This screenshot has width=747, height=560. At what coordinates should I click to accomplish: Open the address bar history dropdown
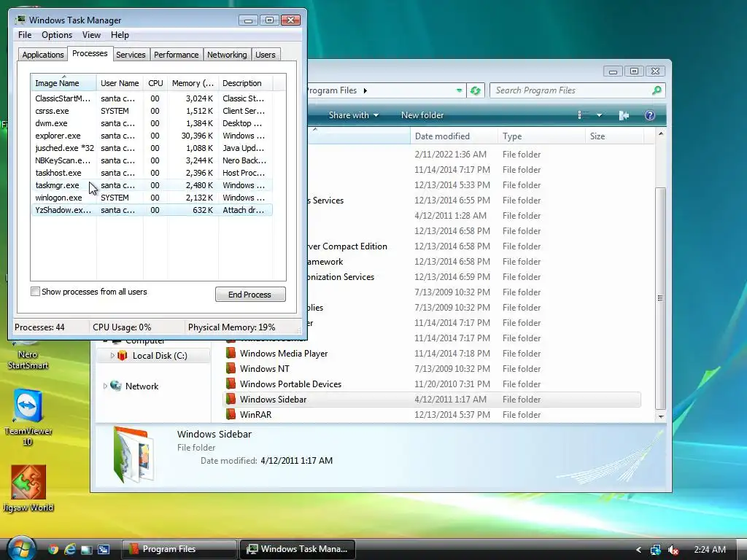click(x=459, y=90)
